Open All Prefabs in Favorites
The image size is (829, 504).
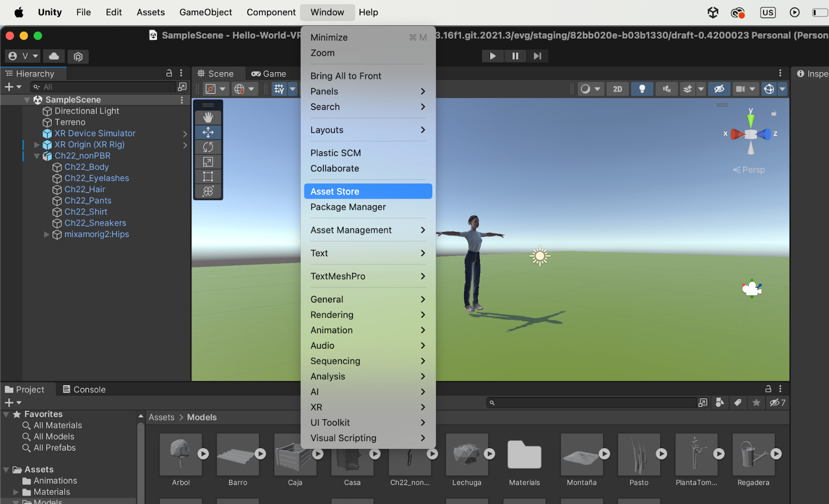(54, 448)
